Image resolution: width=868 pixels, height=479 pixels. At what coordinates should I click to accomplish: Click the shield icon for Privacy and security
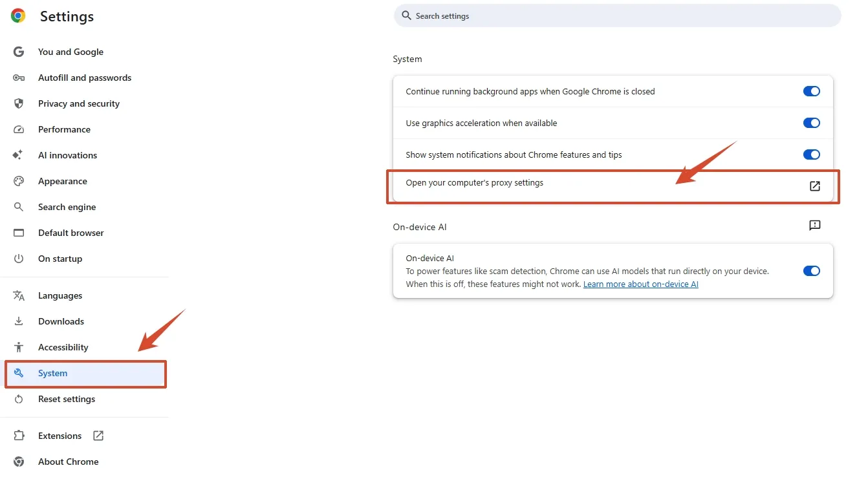pyautogui.click(x=19, y=103)
